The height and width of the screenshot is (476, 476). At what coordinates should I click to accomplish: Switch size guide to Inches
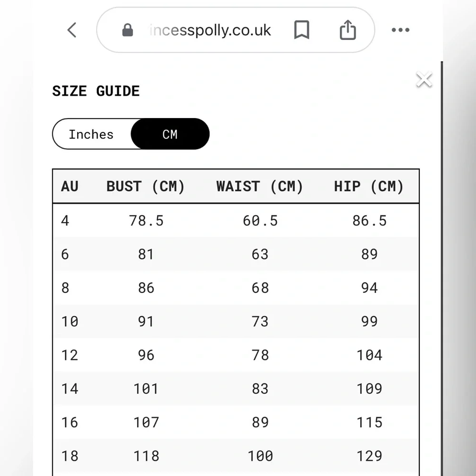tap(91, 134)
